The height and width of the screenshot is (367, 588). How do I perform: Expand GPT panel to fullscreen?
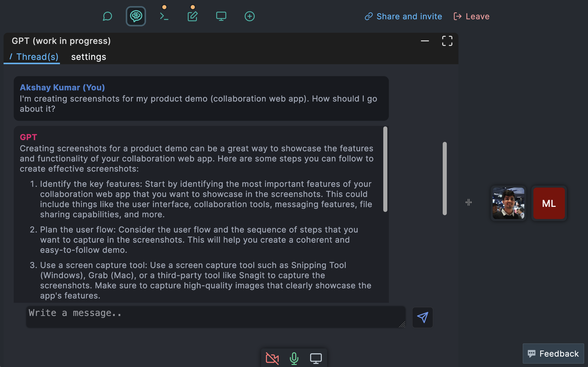pyautogui.click(x=447, y=41)
